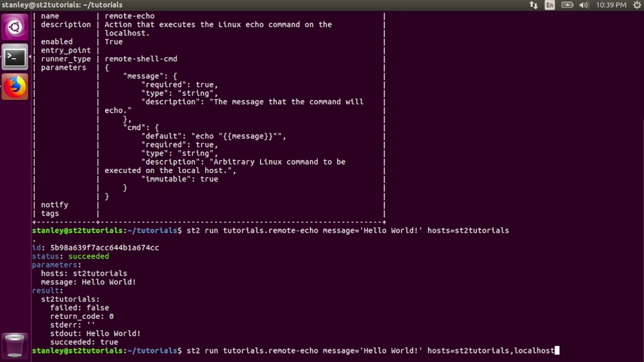Open the En keyboard input source menu
This screenshot has width=644, height=362.
tap(550, 5)
